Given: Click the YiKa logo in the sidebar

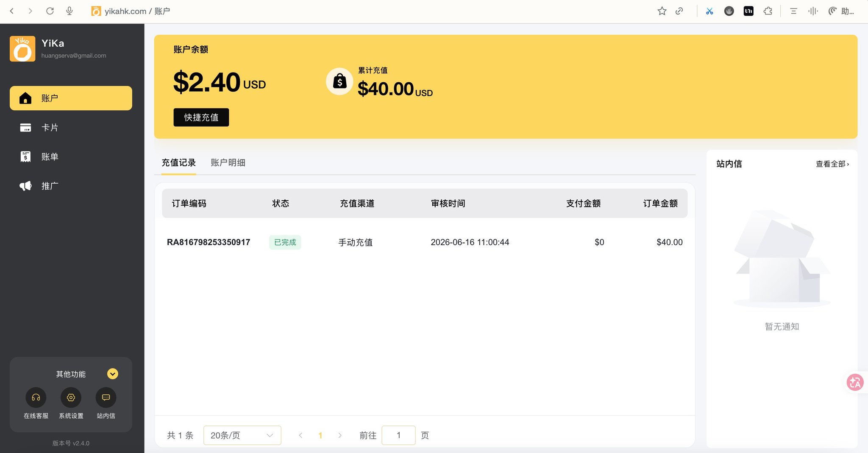Looking at the screenshot, I should pos(22,49).
